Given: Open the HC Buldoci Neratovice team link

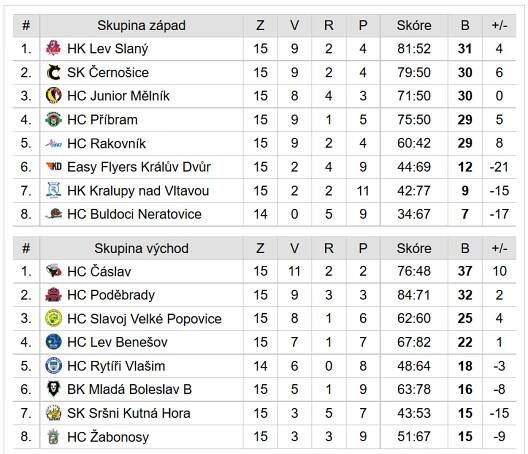Looking at the screenshot, I should pos(134,214).
